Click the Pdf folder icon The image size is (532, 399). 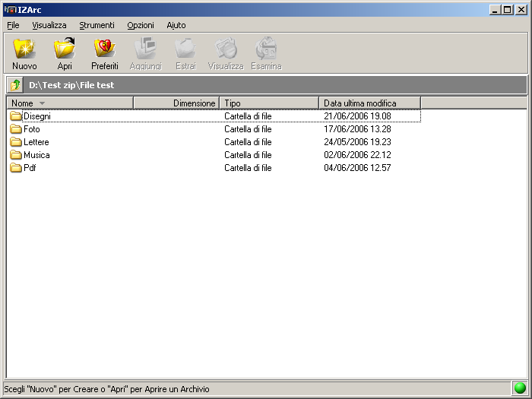[x=16, y=168]
